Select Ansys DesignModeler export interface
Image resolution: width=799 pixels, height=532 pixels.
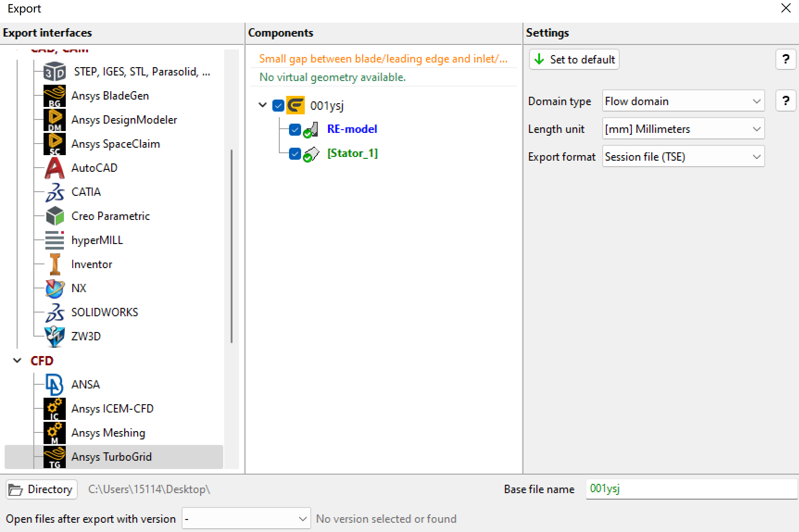tap(124, 120)
